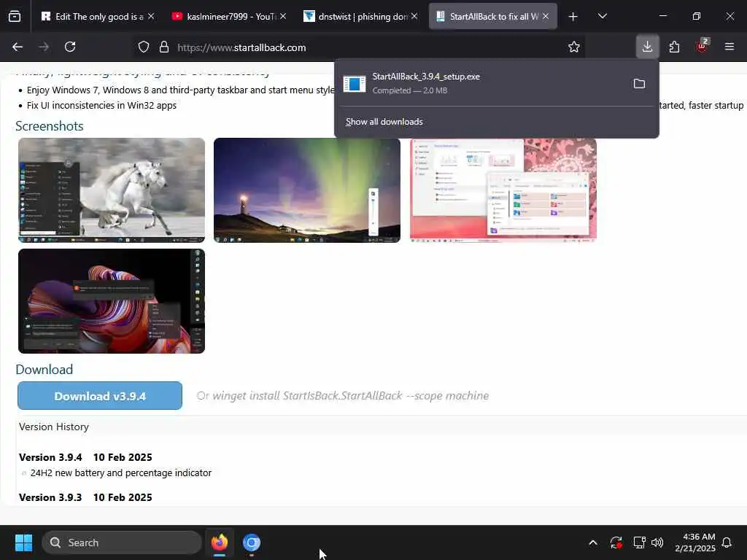Open a new browser tab
The height and width of the screenshot is (560, 747).
tap(573, 17)
